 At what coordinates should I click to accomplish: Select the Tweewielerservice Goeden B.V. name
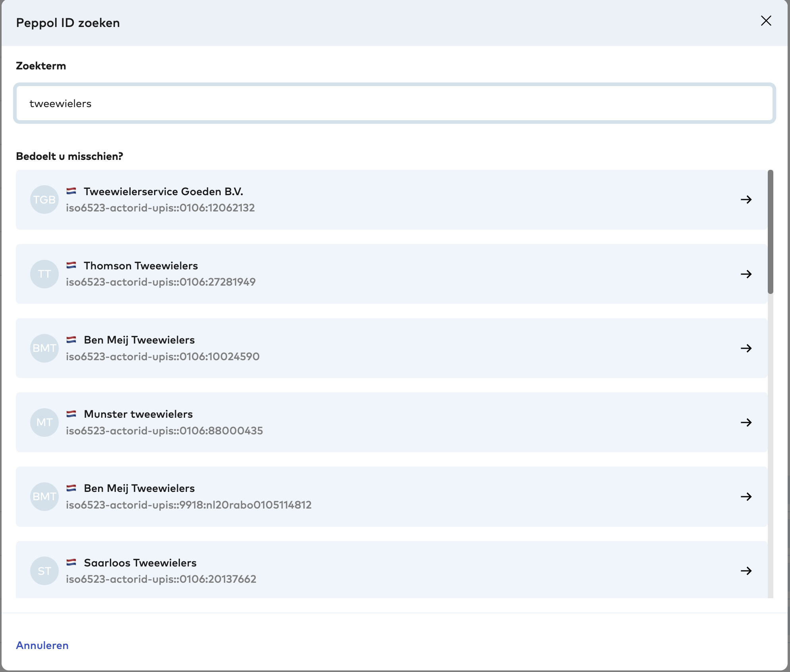point(163,192)
